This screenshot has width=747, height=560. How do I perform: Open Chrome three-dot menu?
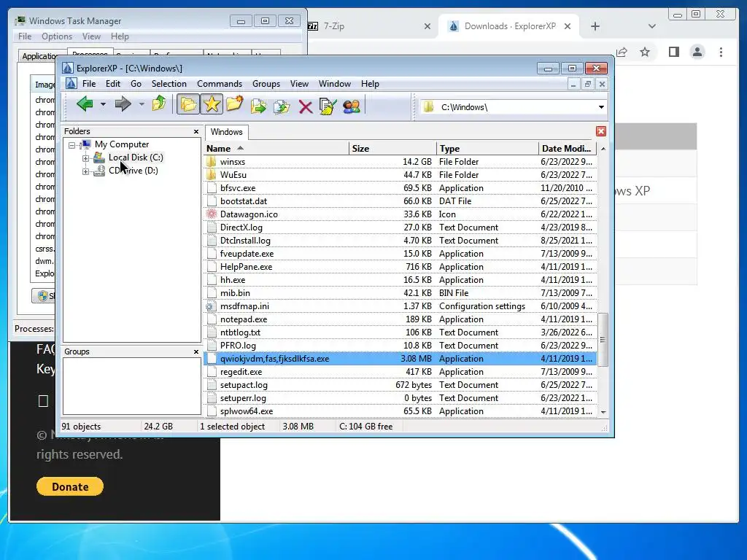click(x=721, y=52)
